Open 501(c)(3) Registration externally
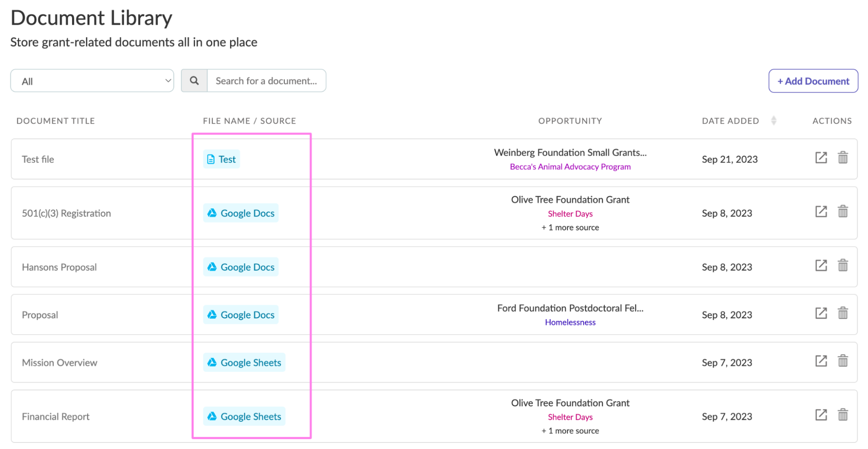 pos(821,212)
